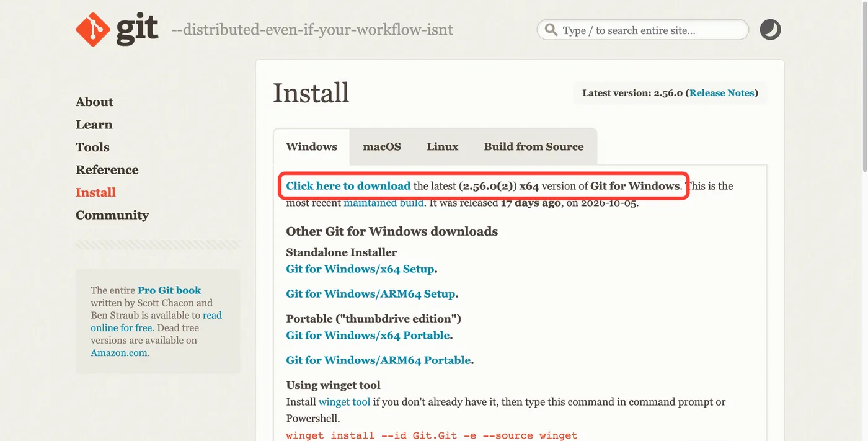Viewport: 868px width, 441px height.
Task: Click the winget install command text
Action: click(432, 435)
